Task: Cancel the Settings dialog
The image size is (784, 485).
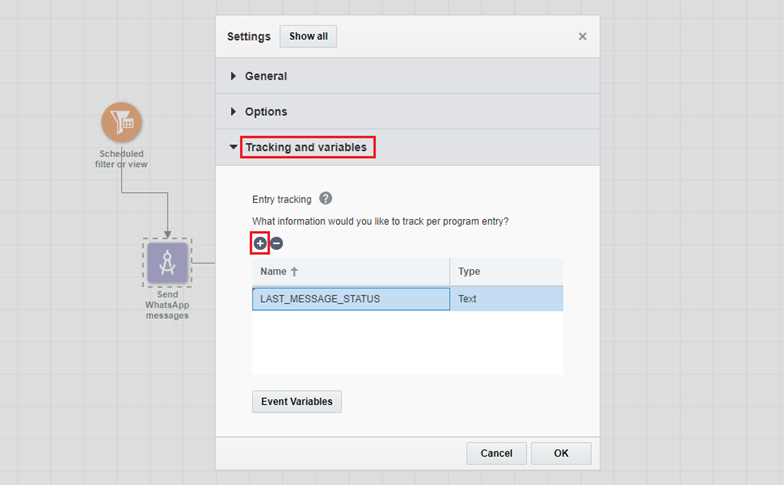Action: point(496,453)
